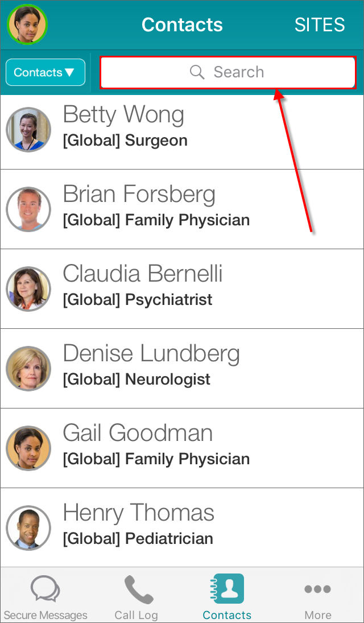Click the magnifying glass search icon

click(197, 72)
